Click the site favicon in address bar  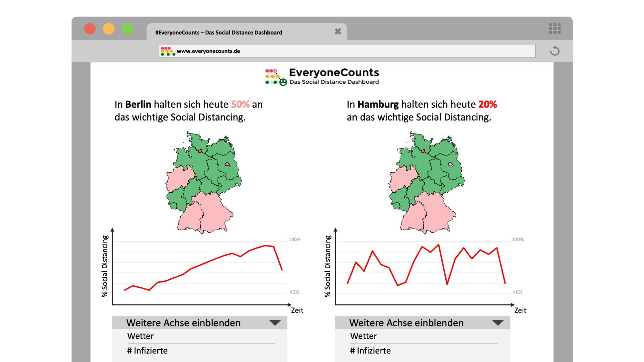(x=168, y=51)
